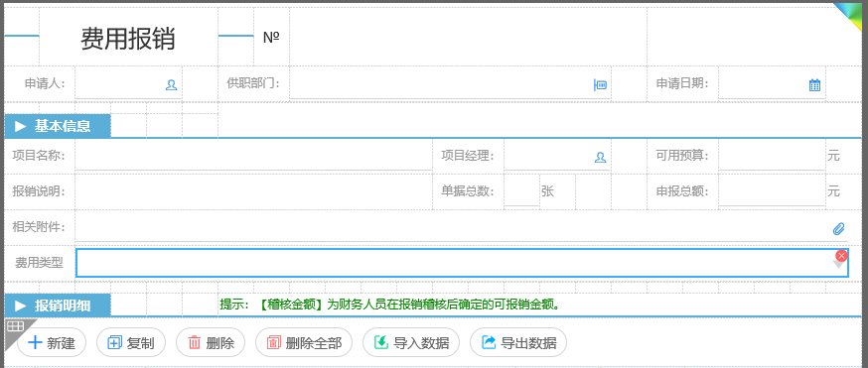Image resolution: width=868 pixels, height=368 pixels.
Task: Click the 删除 button
Action: (211, 342)
